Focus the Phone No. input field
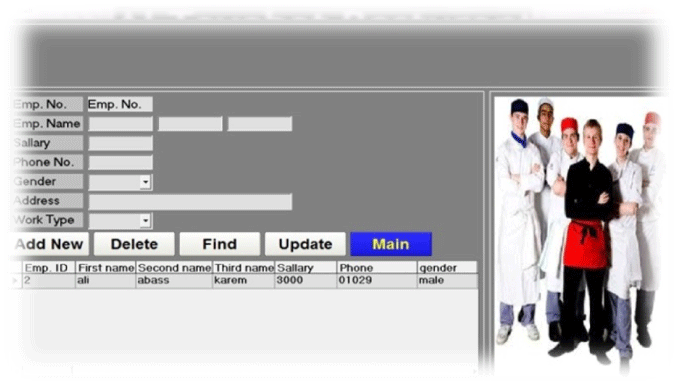This screenshot has height=384, width=685. 120,162
